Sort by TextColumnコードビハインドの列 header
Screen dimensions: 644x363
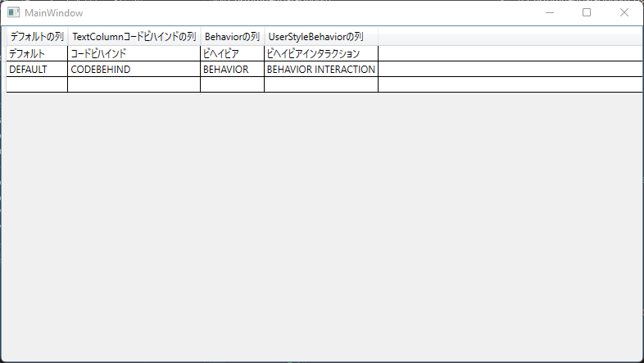tap(134, 37)
